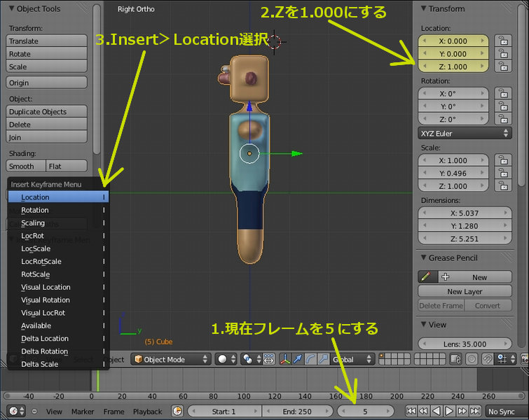Play the animation in reverse
Viewport: 529px width, 420px height.
click(437, 411)
